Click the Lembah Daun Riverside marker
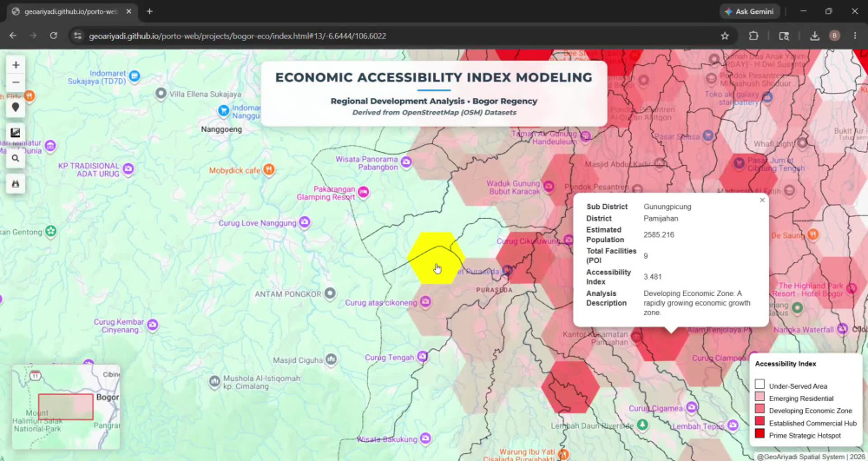 coord(642,425)
